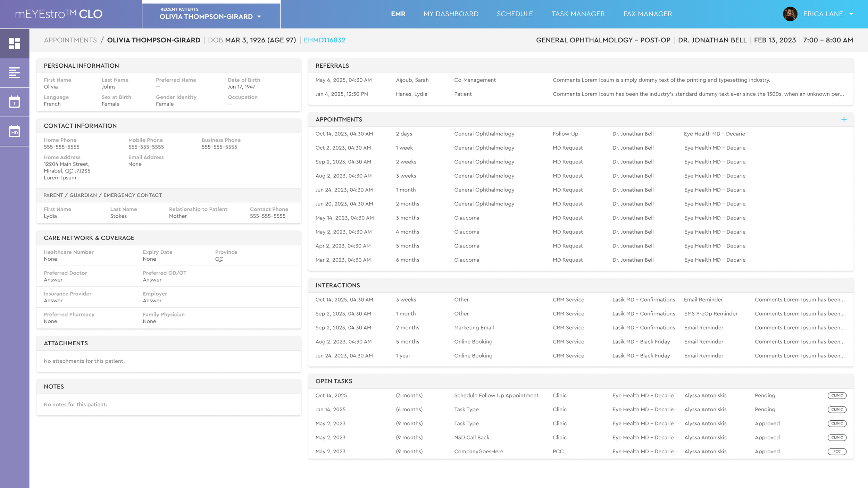Expand the Recent Patients dropdown
This screenshot has width=868, height=488.
pyautogui.click(x=259, y=17)
